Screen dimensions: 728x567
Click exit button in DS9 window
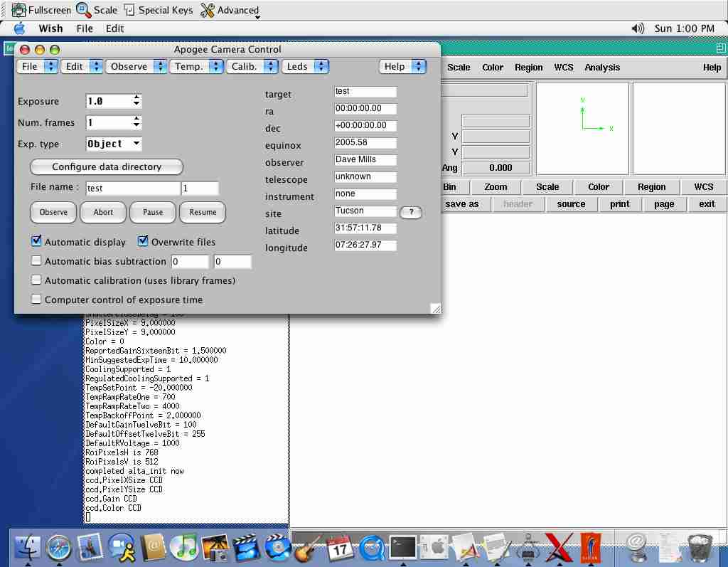[707, 204]
